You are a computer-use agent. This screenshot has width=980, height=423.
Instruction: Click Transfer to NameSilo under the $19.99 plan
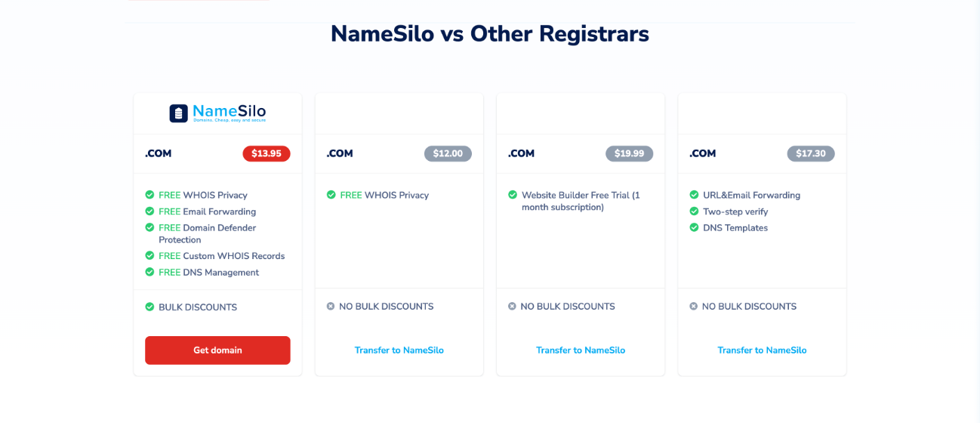tap(581, 350)
